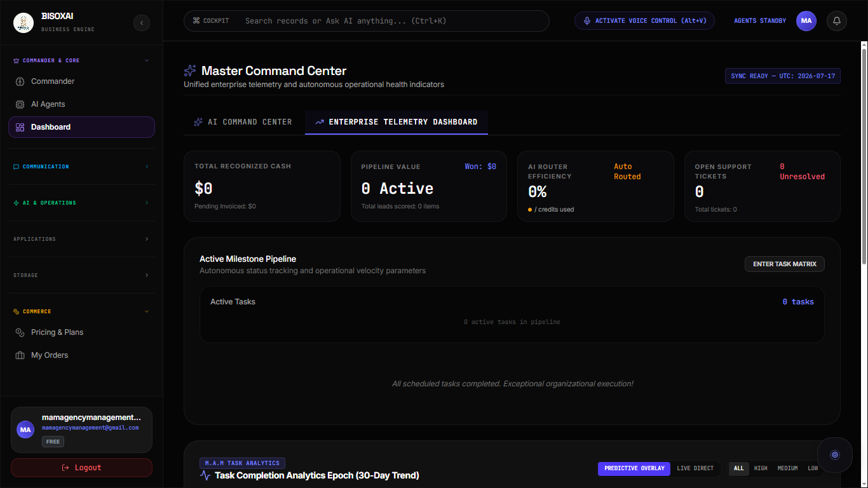The image size is (868, 488).
Task: Open the Dashboard sidebar item
Action: pyautogui.click(x=81, y=127)
